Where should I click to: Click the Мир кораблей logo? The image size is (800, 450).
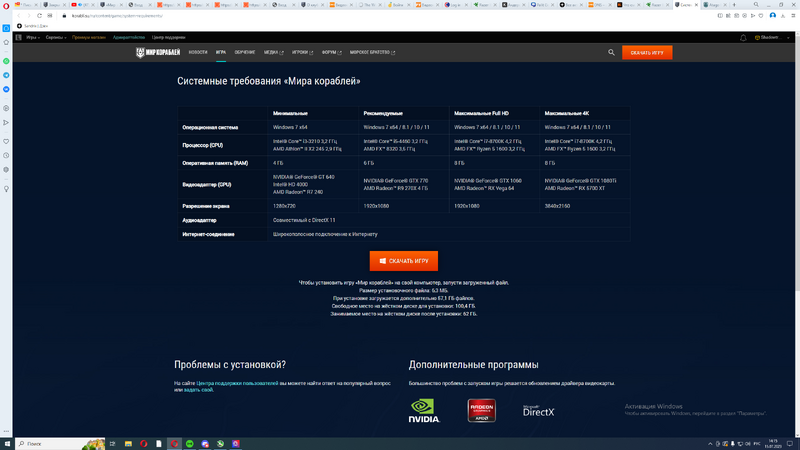coord(158,52)
